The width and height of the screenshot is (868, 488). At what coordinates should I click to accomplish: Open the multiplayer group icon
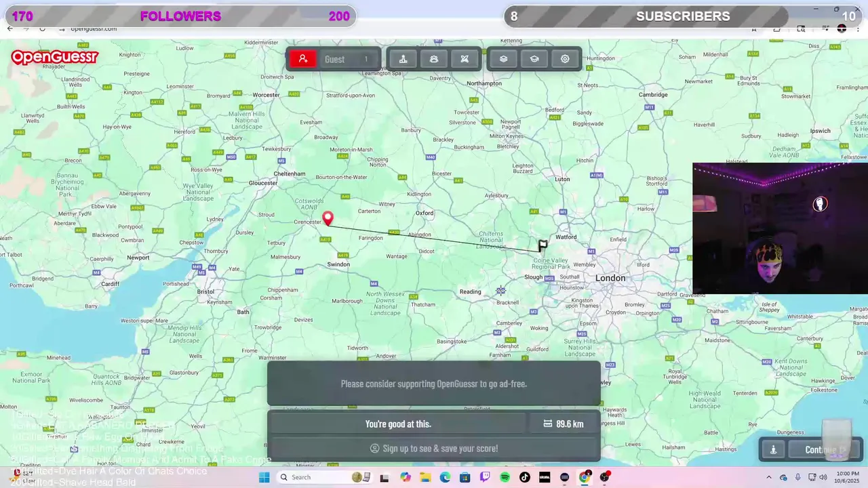tap(434, 59)
